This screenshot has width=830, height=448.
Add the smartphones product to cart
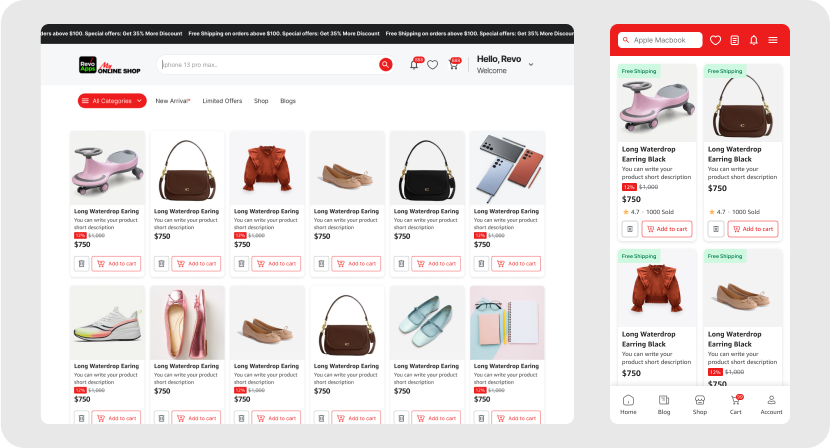(x=516, y=264)
